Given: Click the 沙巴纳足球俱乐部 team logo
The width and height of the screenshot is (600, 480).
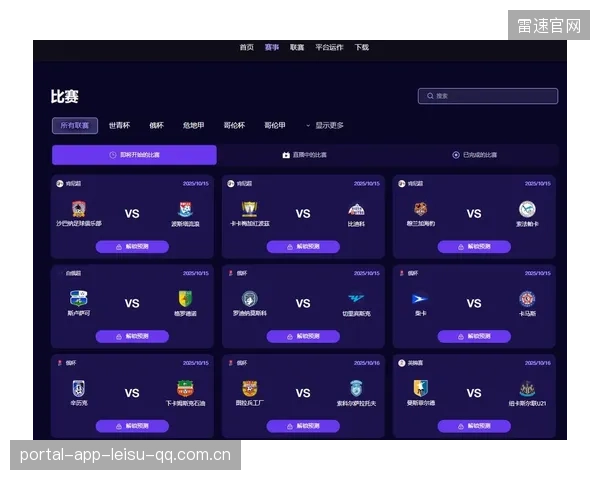Looking at the screenshot, I should 79,209.
